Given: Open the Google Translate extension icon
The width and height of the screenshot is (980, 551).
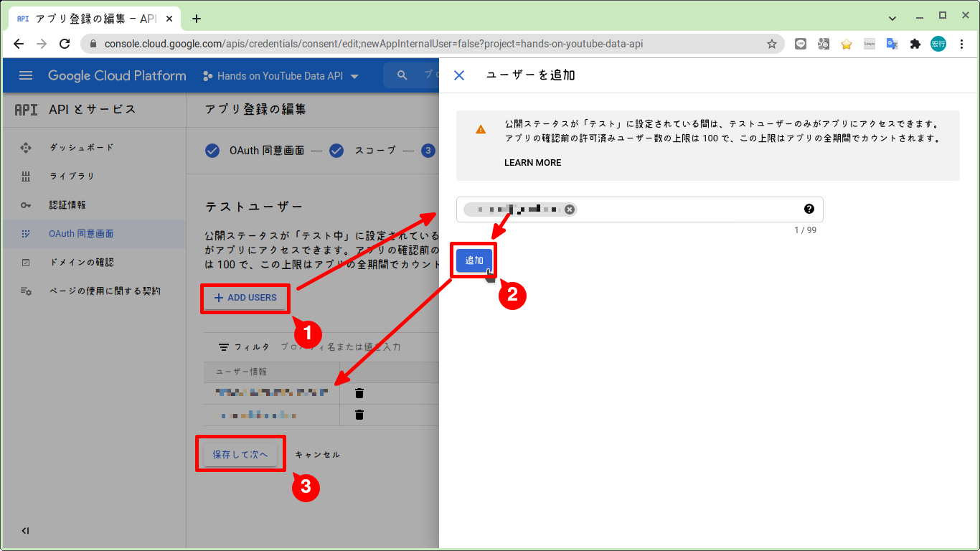Looking at the screenshot, I should [892, 44].
